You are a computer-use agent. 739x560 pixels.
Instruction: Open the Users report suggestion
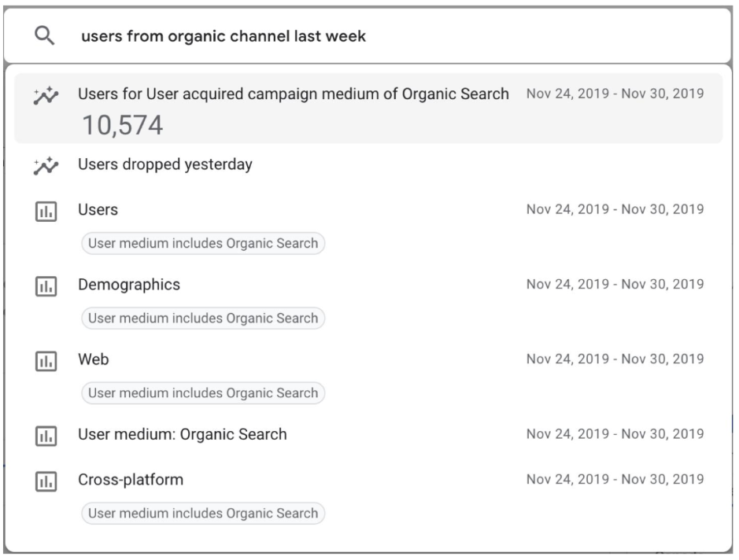[x=98, y=209]
